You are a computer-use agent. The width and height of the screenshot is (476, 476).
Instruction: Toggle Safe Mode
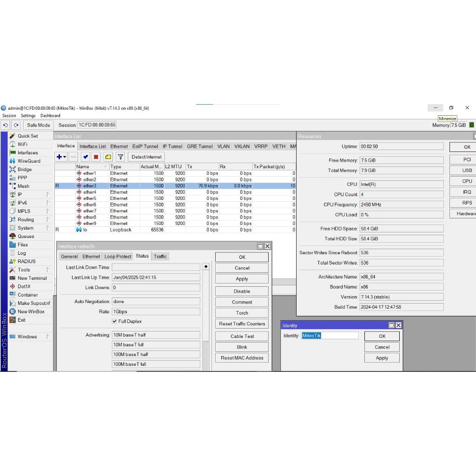[x=38, y=125]
